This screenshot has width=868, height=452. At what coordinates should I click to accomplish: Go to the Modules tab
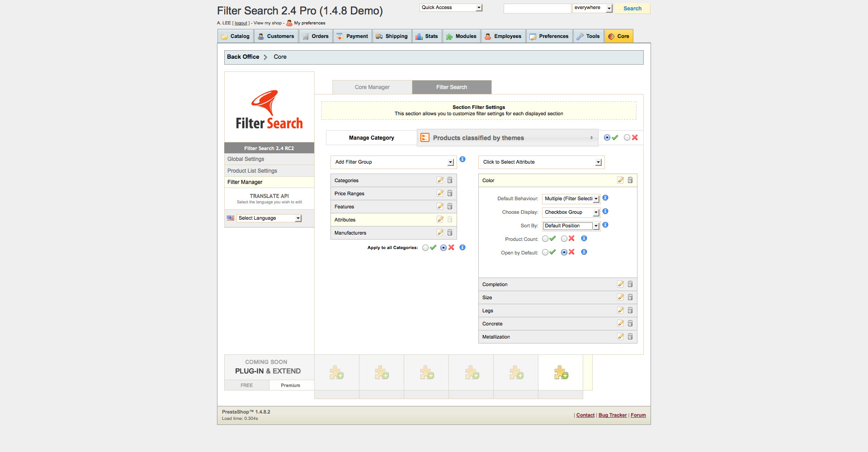point(462,36)
